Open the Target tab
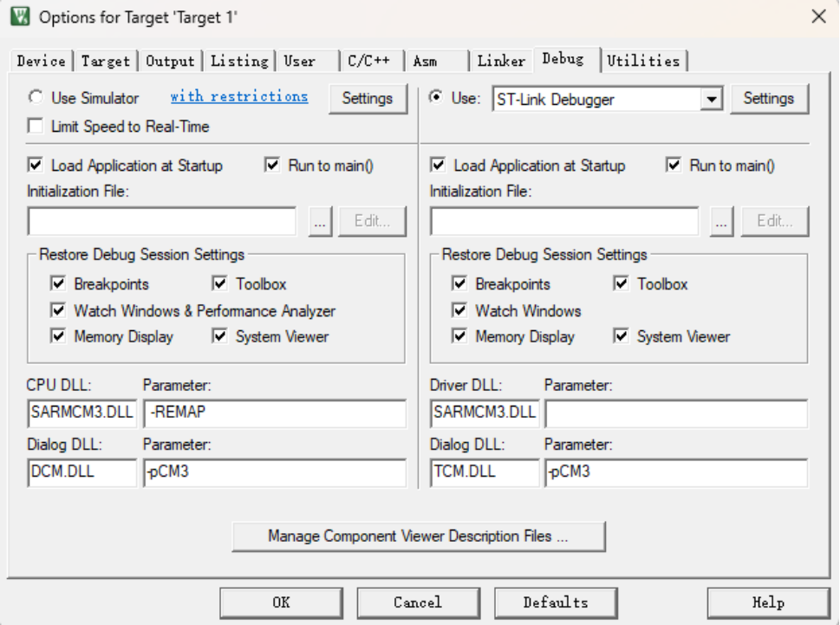 tap(106, 61)
